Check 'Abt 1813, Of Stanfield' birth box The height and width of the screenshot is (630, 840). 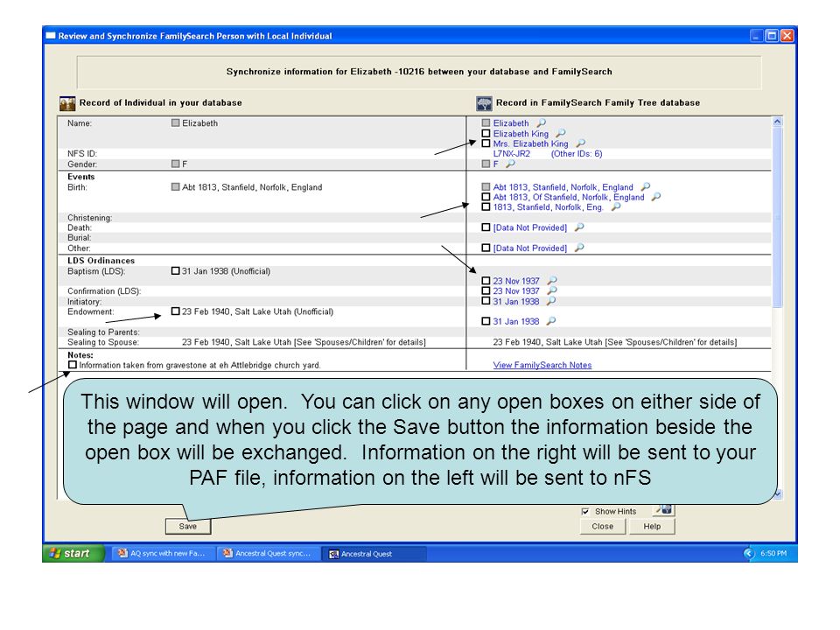(x=486, y=197)
